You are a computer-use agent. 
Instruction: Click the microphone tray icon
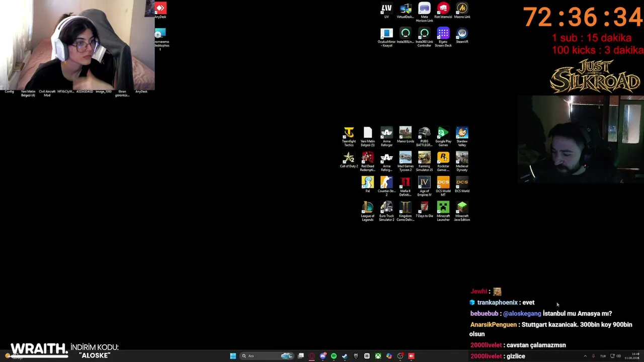[x=593, y=356]
